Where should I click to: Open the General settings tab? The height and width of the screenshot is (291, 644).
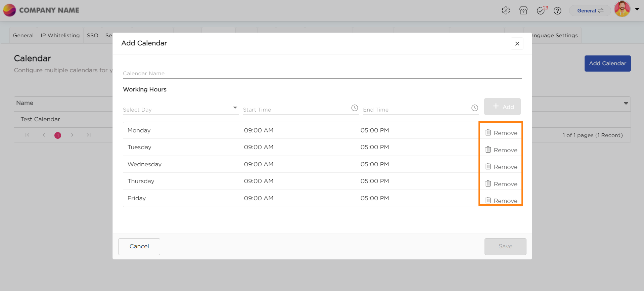(x=23, y=36)
